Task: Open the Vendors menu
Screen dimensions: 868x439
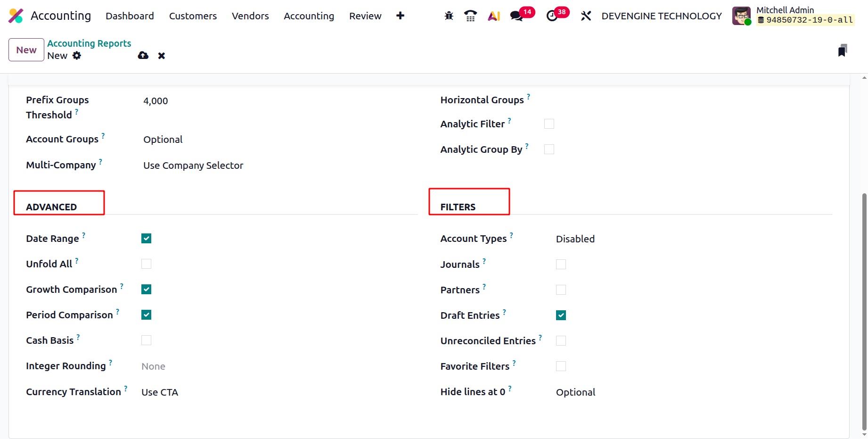Action: click(x=250, y=16)
